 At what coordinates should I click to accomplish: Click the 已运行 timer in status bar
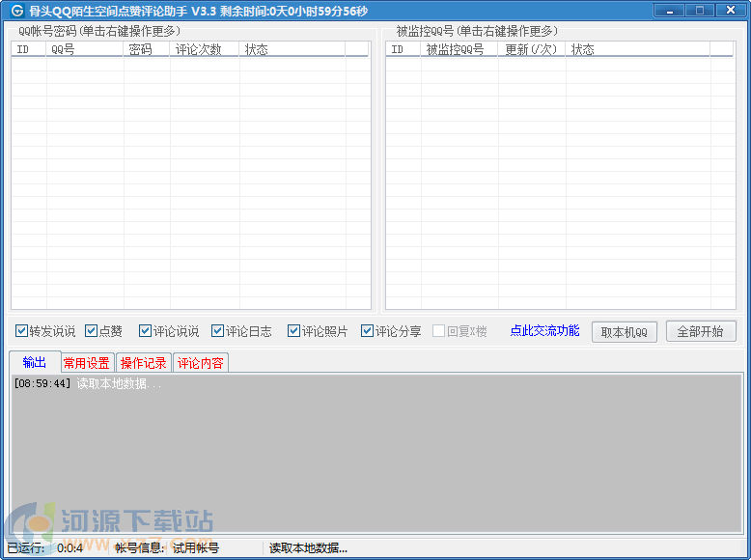44,548
